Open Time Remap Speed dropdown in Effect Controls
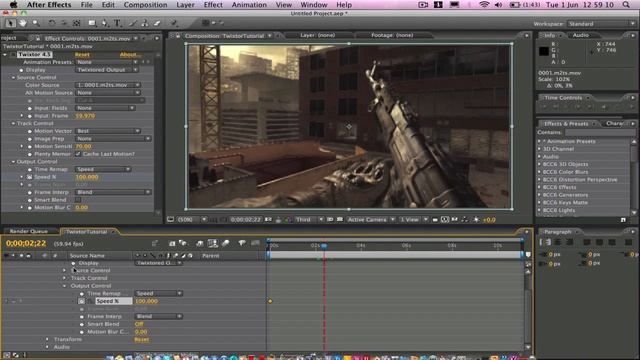 pos(103,169)
